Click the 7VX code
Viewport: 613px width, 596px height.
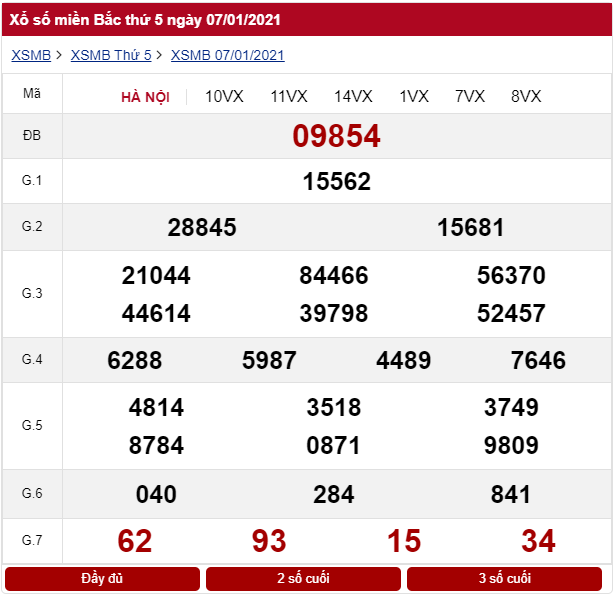point(470,97)
